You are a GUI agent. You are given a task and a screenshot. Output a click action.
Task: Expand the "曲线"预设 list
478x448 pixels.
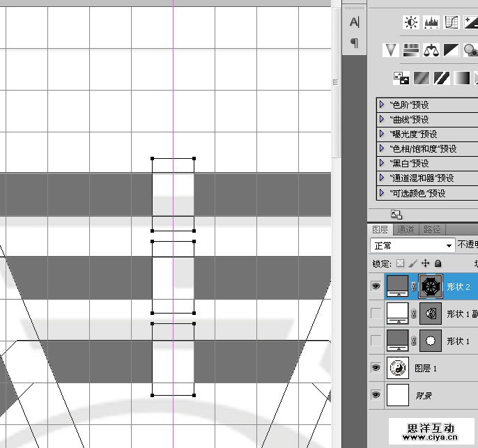click(x=382, y=119)
